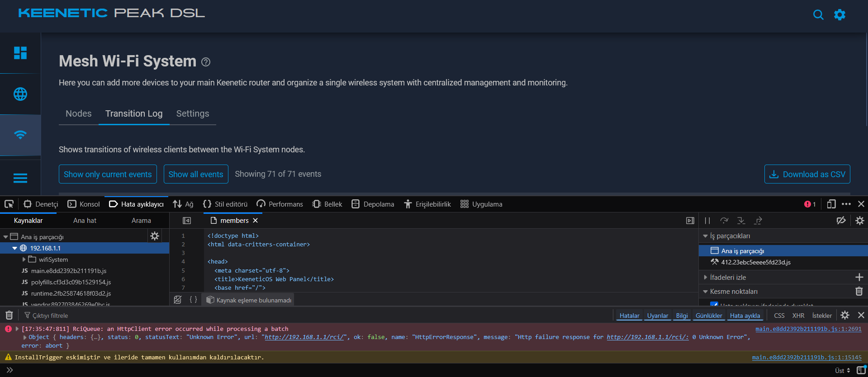Select 412.23ebc5eeee5fd23d.js worker thread

tap(755, 262)
